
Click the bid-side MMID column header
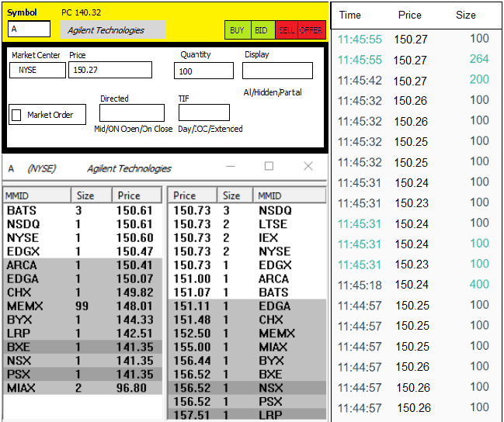[37, 195]
